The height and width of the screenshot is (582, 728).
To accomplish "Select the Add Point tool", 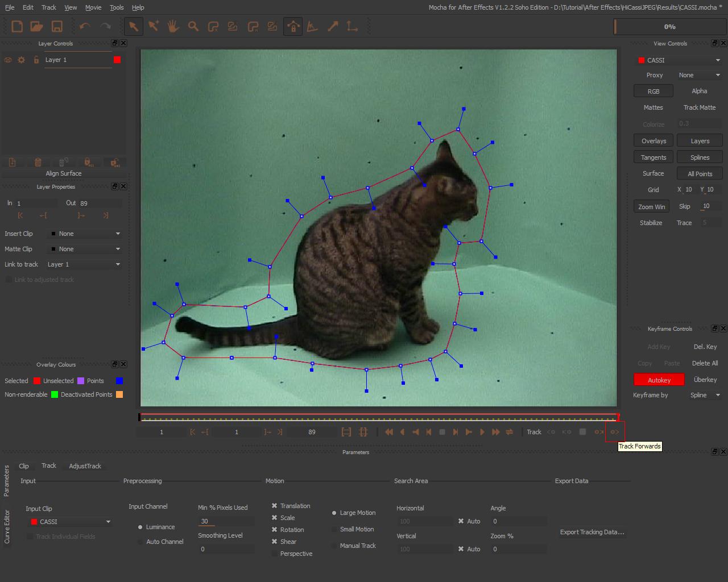I will pos(154,26).
